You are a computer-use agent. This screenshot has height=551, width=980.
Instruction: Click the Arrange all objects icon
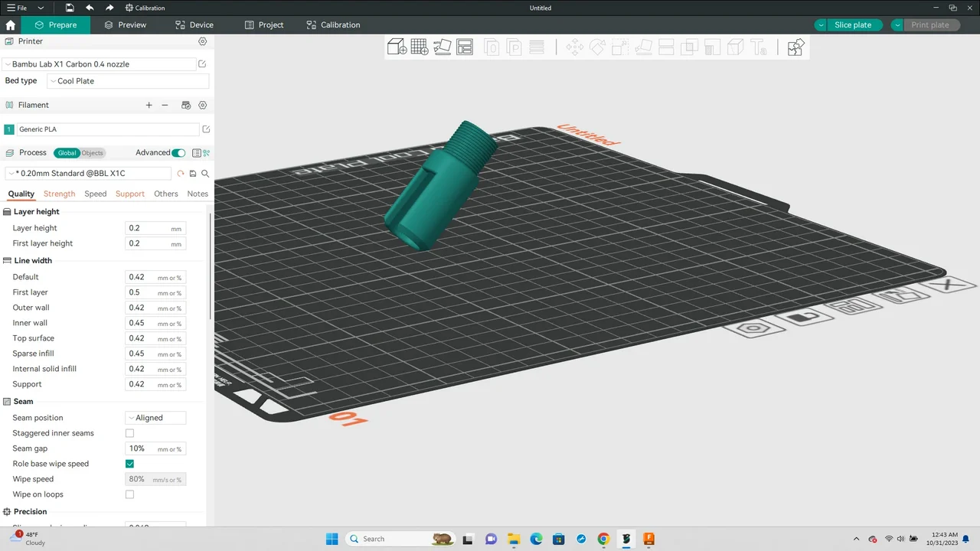coord(465,47)
